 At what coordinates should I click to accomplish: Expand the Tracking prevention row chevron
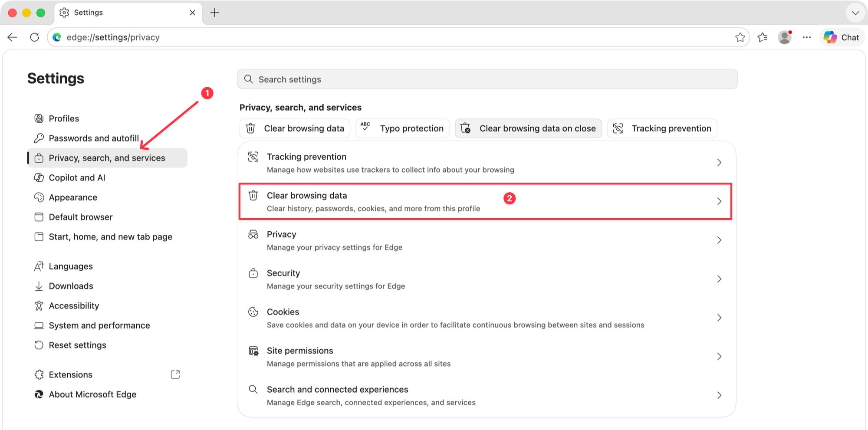[x=719, y=163]
